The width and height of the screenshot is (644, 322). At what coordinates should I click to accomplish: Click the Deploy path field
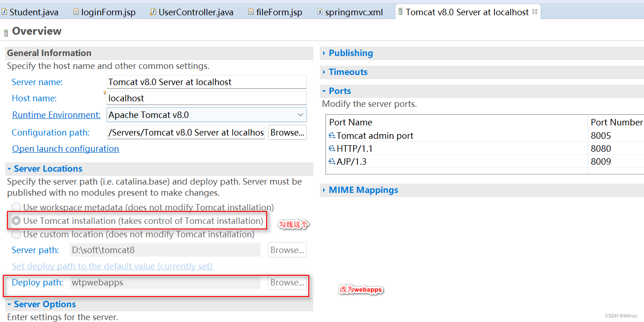165,282
